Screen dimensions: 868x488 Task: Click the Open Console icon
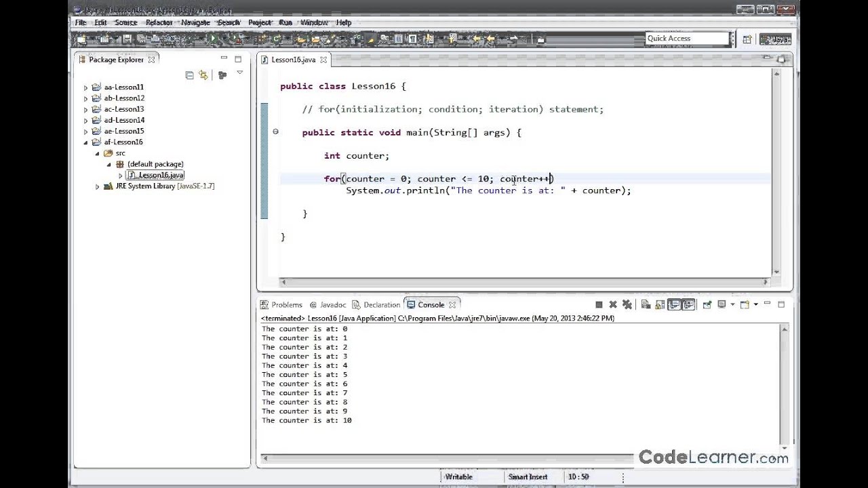pos(745,304)
